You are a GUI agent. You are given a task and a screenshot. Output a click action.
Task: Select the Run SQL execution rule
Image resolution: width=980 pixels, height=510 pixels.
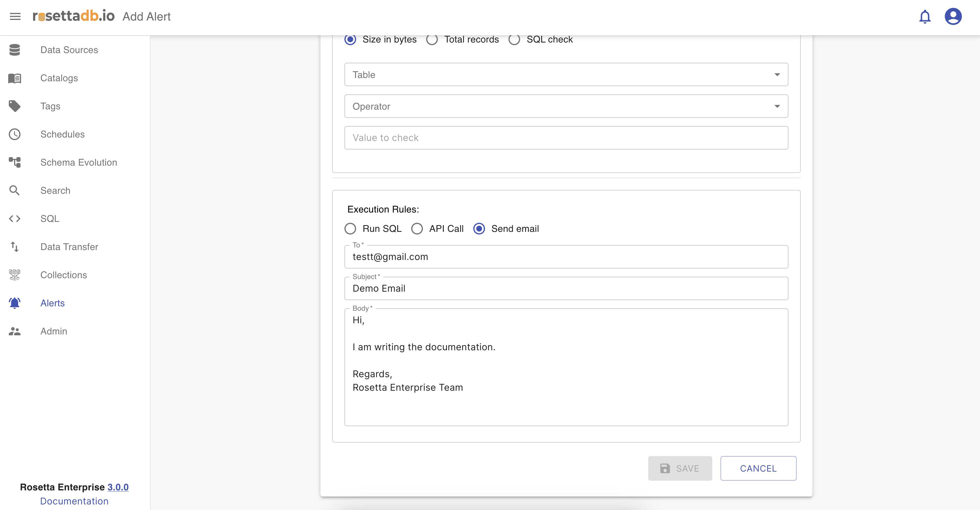[350, 229]
